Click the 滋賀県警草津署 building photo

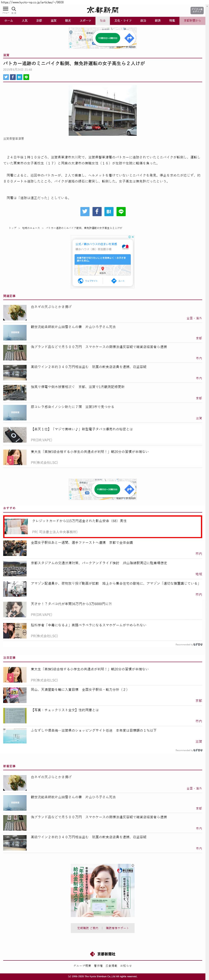(x=103, y=110)
